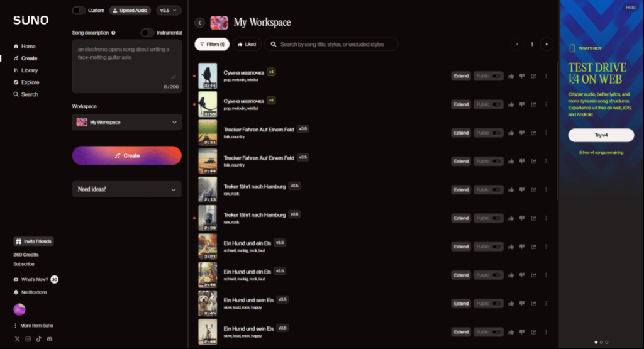The image size is (644, 349).
Task: Open the X (Twitter) social link
Action: coord(17,339)
